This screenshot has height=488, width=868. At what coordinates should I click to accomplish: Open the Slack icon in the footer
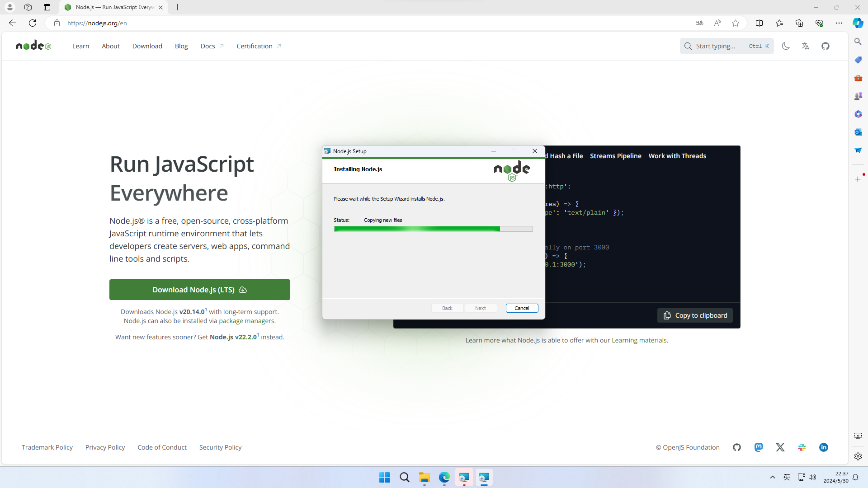(x=802, y=447)
